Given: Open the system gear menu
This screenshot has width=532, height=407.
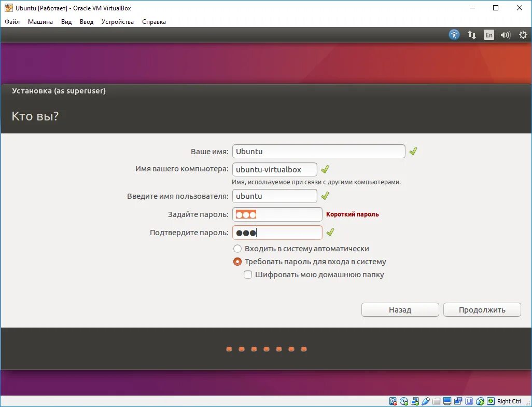Looking at the screenshot, I should (x=523, y=35).
